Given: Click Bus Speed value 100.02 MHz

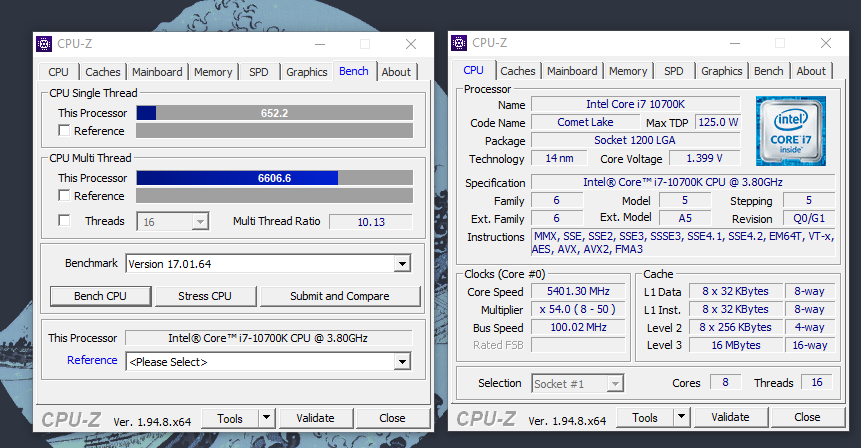Looking at the screenshot, I should 578,328.
